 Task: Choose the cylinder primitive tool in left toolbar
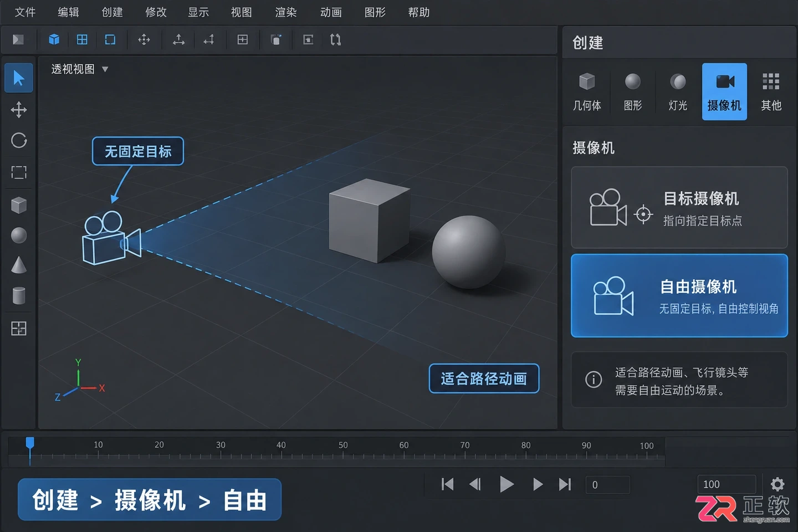click(19, 296)
